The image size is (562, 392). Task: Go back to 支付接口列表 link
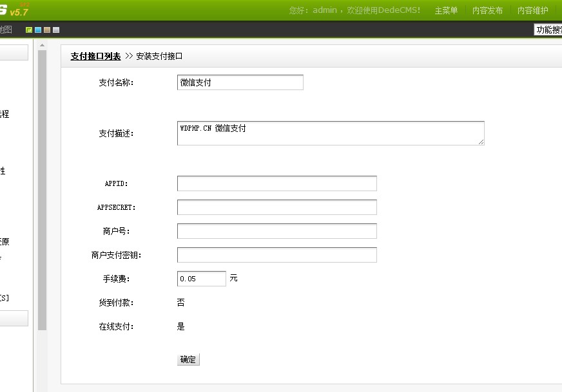[95, 56]
